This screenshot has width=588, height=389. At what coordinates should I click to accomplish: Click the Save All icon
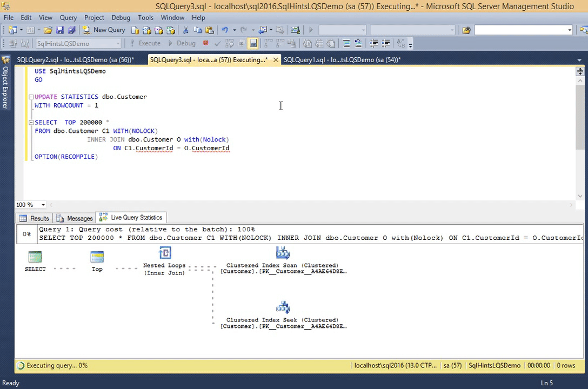pos(71,30)
